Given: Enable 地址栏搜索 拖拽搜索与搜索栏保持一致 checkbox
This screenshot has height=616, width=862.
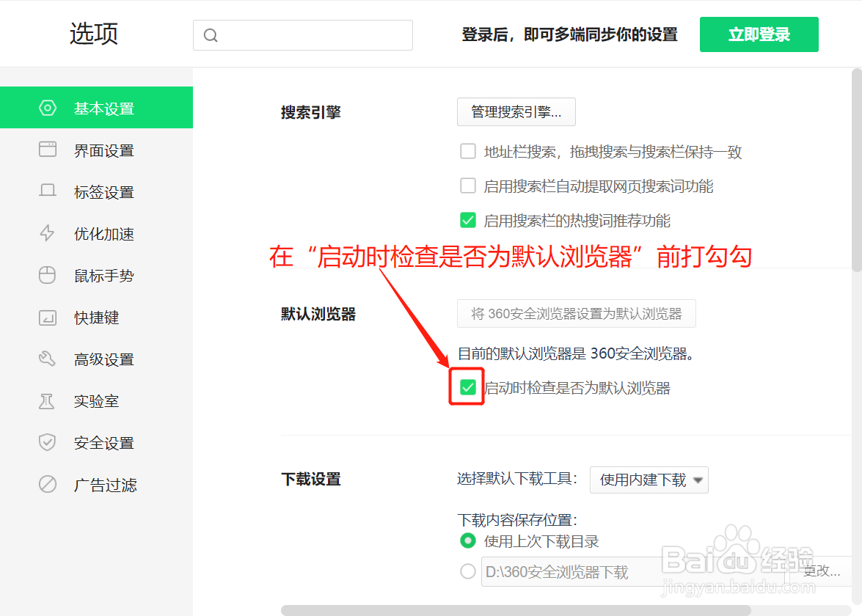Looking at the screenshot, I should [468, 151].
